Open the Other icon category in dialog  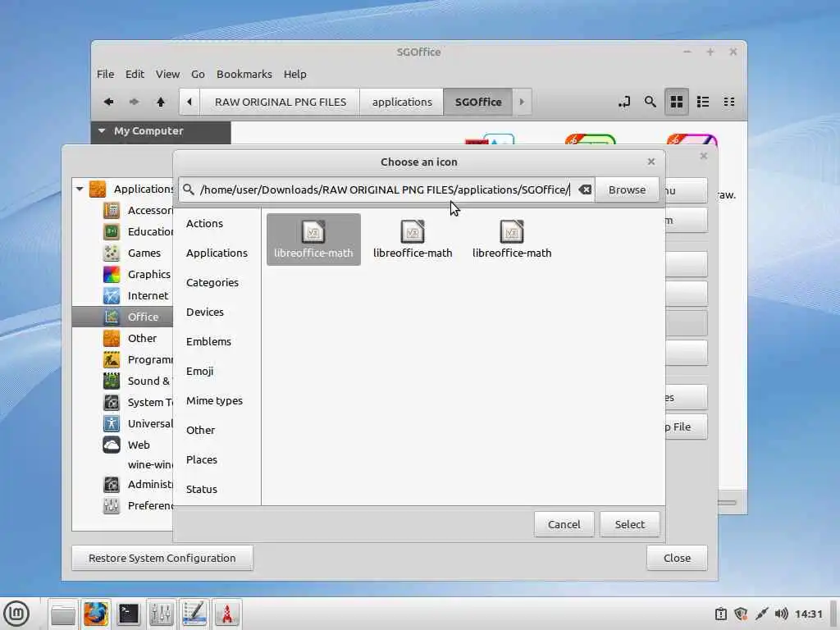(x=200, y=430)
